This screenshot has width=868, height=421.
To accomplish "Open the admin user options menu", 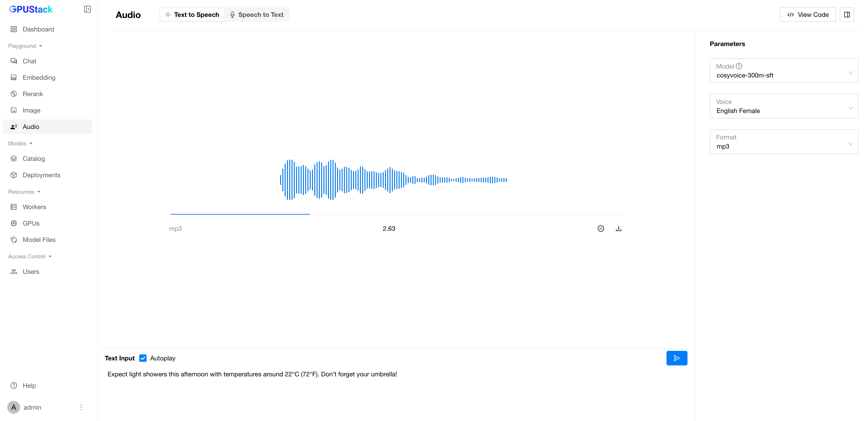I will [81, 407].
